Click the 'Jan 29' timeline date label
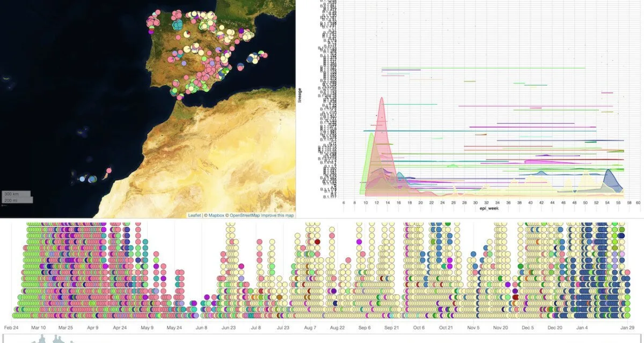 click(x=626, y=327)
